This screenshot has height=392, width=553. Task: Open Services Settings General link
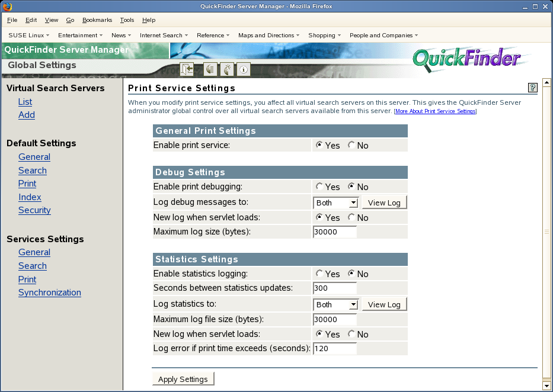click(34, 252)
